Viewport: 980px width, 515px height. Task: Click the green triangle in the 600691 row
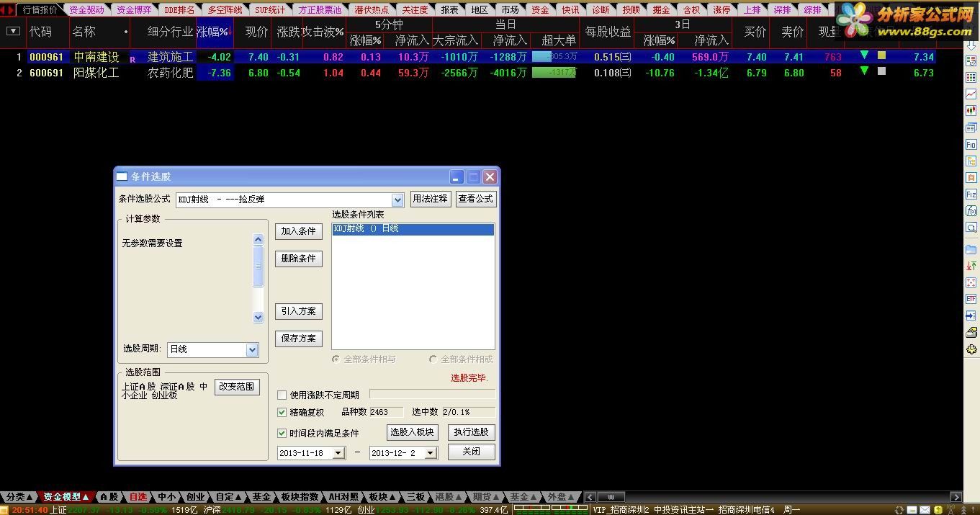tap(864, 71)
